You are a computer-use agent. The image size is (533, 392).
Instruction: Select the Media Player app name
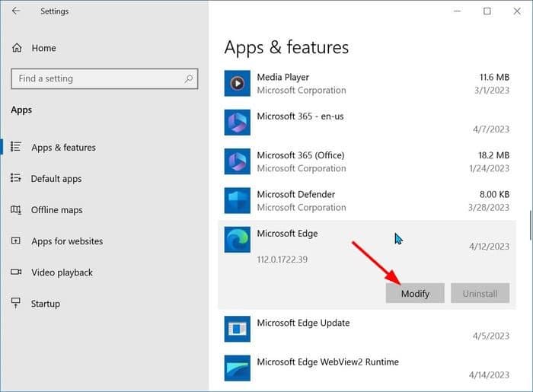click(282, 77)
